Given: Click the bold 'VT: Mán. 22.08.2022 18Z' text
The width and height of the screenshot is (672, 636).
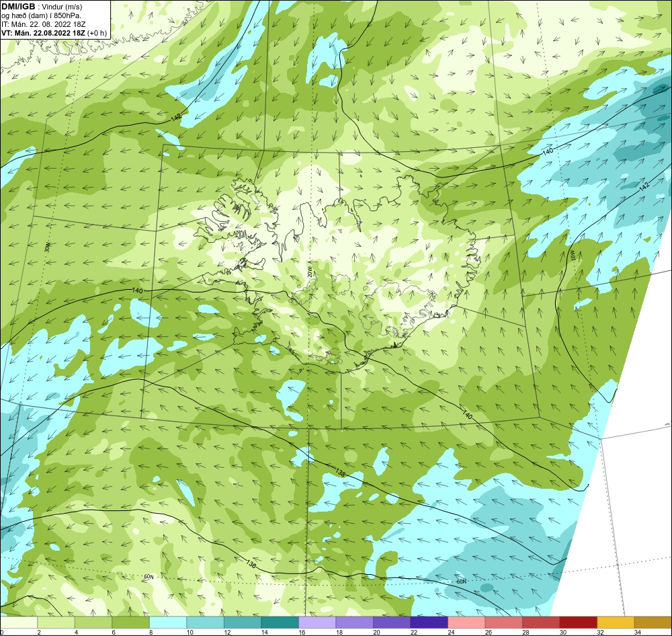Looking at the screenshot, I should [43, 33].
